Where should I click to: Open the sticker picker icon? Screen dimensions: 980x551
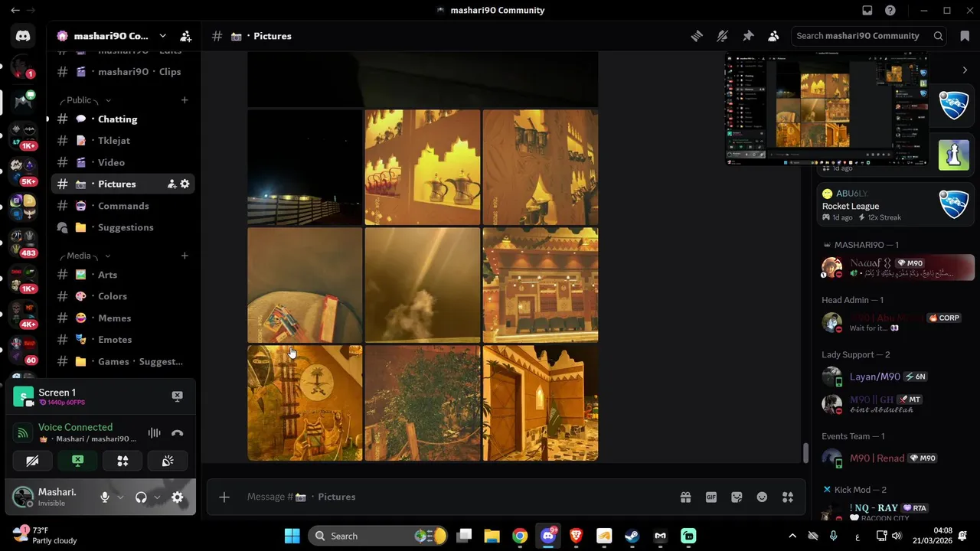[737, 497]
